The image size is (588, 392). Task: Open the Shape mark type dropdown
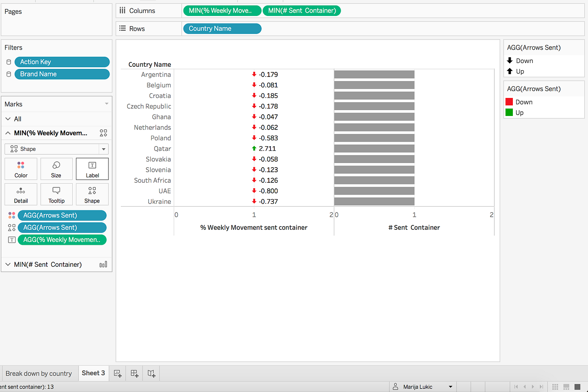tap(103, 149)
